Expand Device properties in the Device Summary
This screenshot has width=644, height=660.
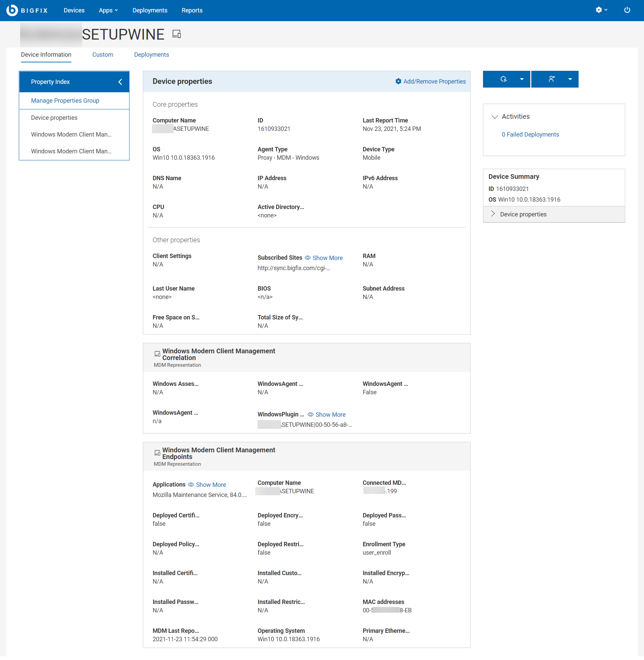click(x=493, y=214)
